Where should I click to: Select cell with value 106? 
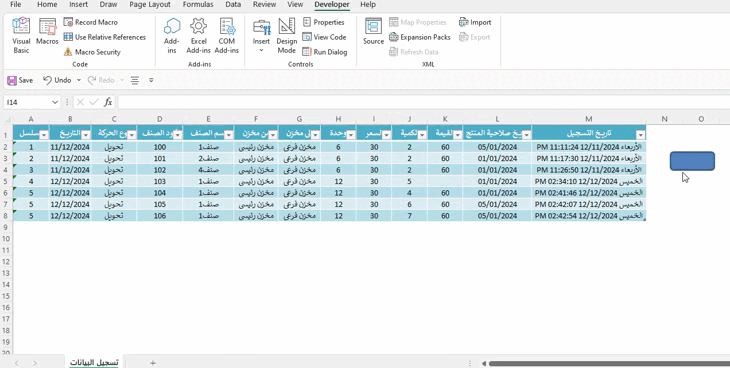point(160,216)
